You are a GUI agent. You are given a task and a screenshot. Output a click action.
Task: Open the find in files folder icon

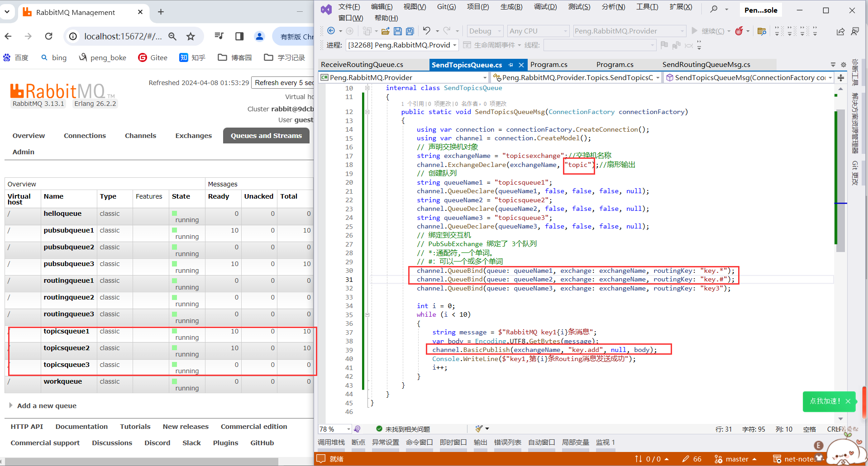[762, 31]
